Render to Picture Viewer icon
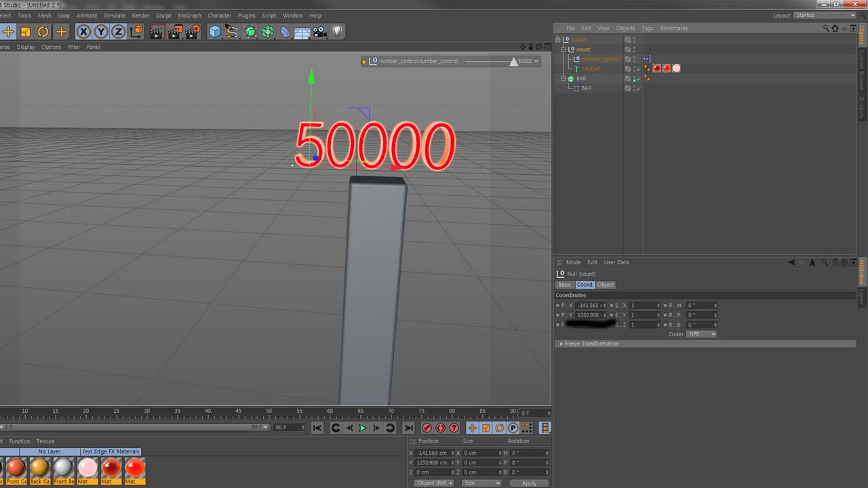 (x=175, y=32)
